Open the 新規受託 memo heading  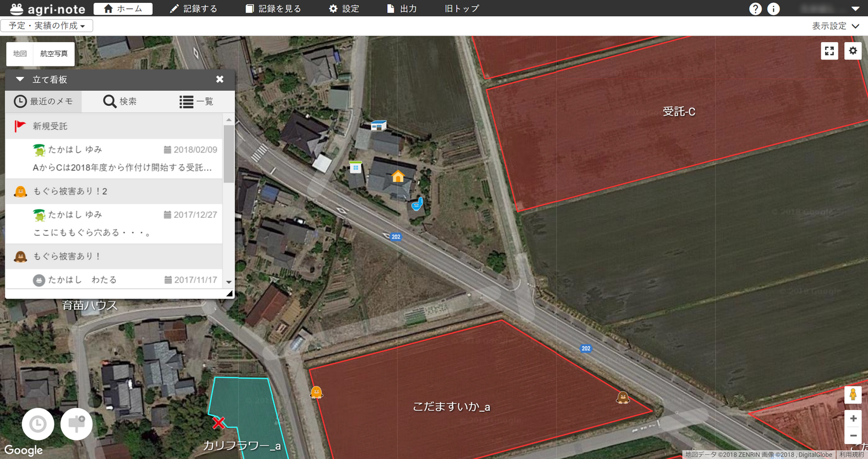[x=50, y=126]
